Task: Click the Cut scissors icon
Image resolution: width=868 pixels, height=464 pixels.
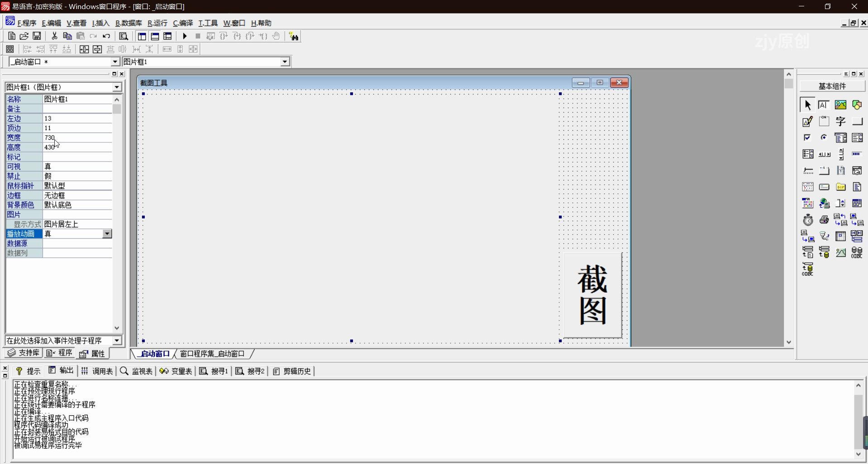Action: (54, 36)
